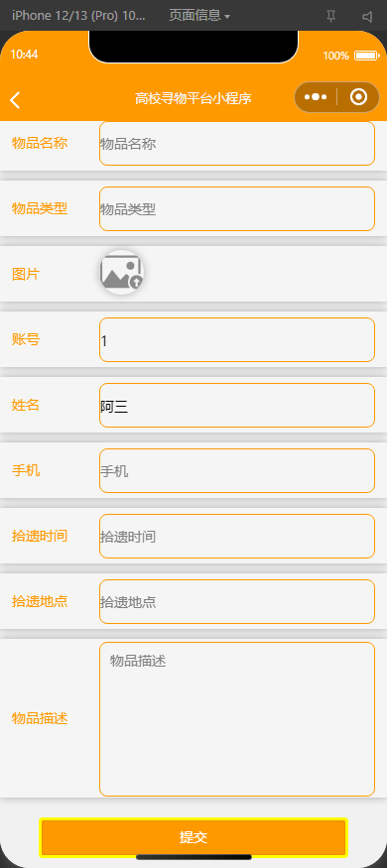387x868 pixels.
Task: Close mini program via target circle icon
Action: coord(359,97)
